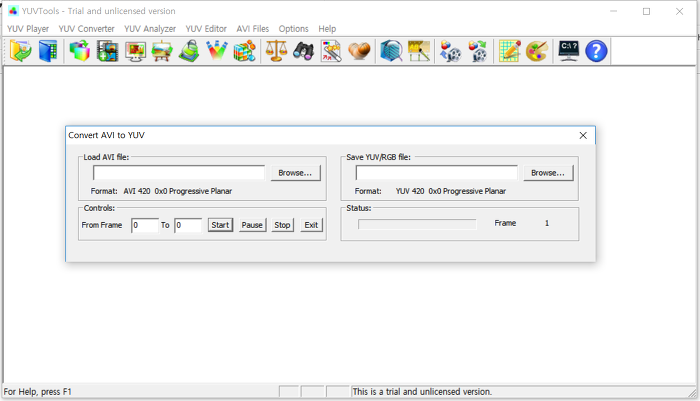Click the colored cubes converter icon
The image size is (700, 401).
coord(79,51)
